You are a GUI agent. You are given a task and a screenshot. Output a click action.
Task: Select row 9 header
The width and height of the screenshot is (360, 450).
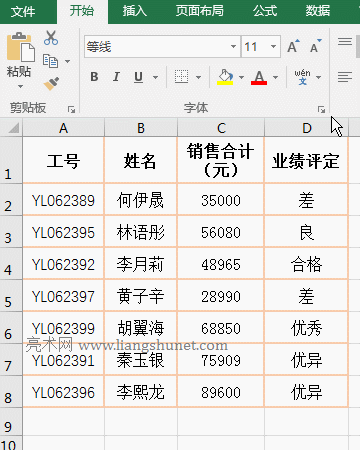(x=11, y=421)
